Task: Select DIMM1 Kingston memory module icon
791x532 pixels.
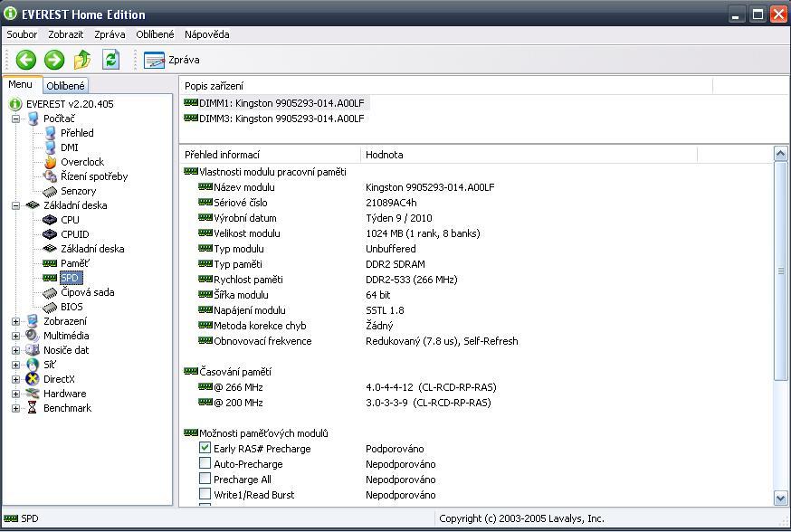Action: coord(191,103)
